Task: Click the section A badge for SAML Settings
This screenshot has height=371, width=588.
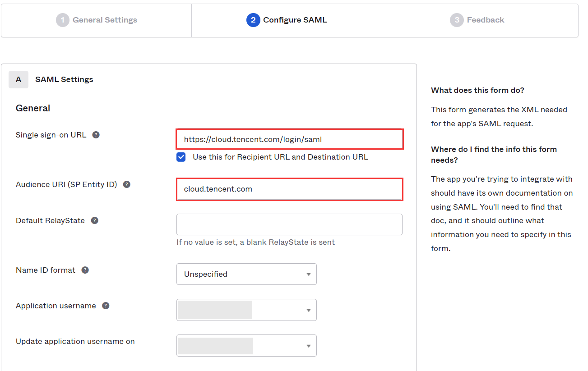Action: pos(19,79)
